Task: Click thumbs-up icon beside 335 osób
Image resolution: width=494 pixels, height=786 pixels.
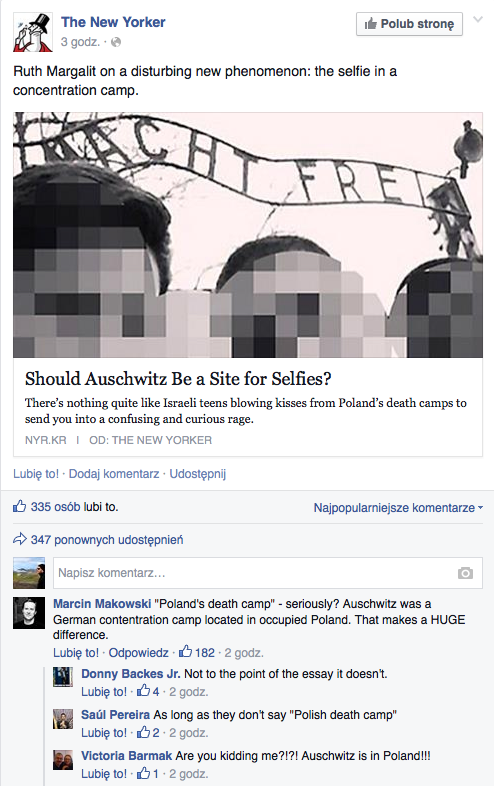Action: click(20, 506)
